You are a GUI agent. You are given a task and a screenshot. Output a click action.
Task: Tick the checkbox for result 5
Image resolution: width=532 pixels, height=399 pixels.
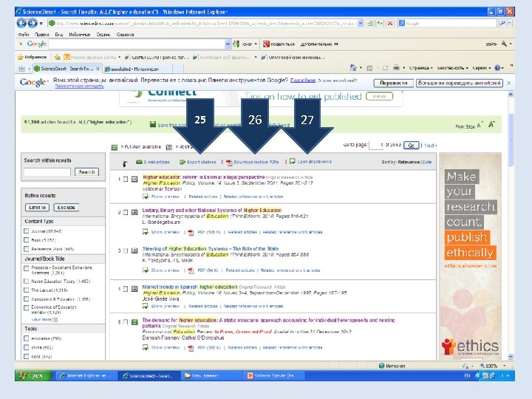[x=126, y=321]
